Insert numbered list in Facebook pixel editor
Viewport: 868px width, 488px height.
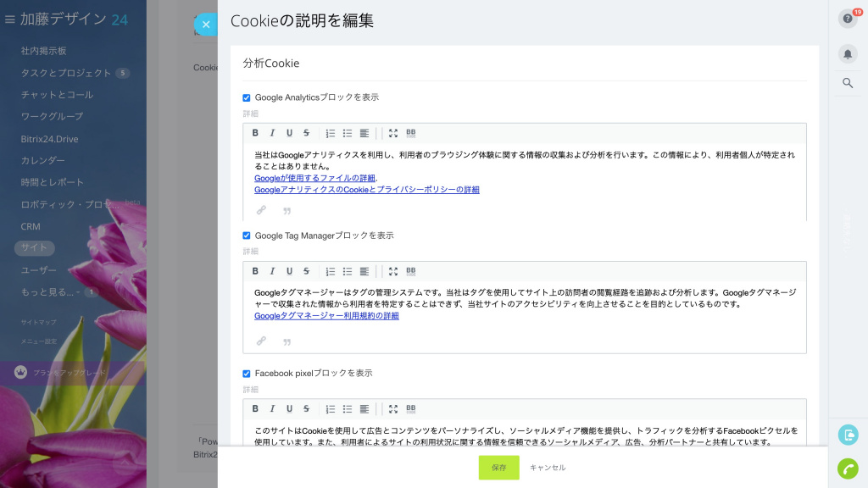click(331, 409)
